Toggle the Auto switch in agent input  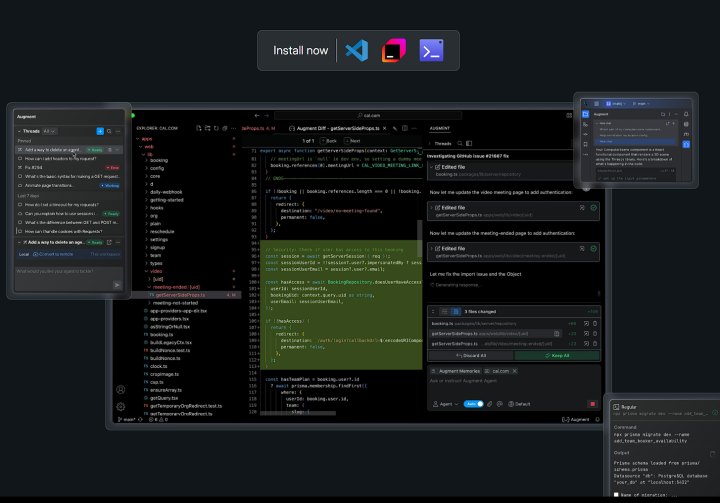pyautogui.click(x=474, y=404)
